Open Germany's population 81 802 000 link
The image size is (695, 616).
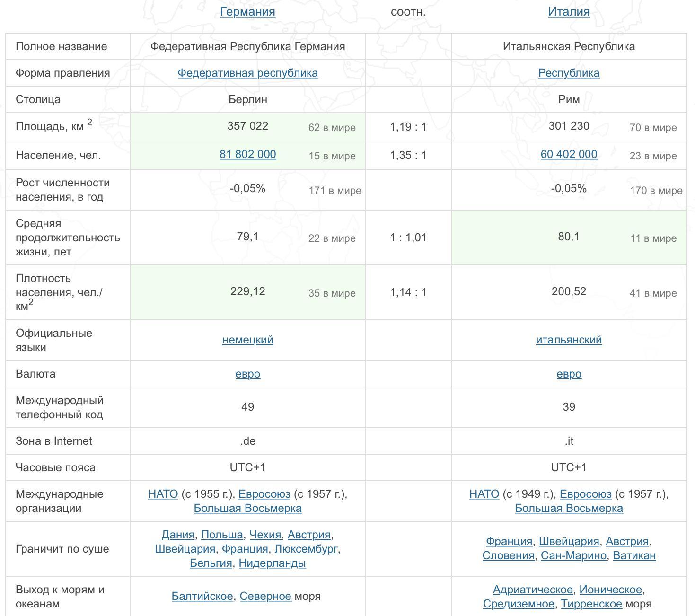(x=247, y=154)
